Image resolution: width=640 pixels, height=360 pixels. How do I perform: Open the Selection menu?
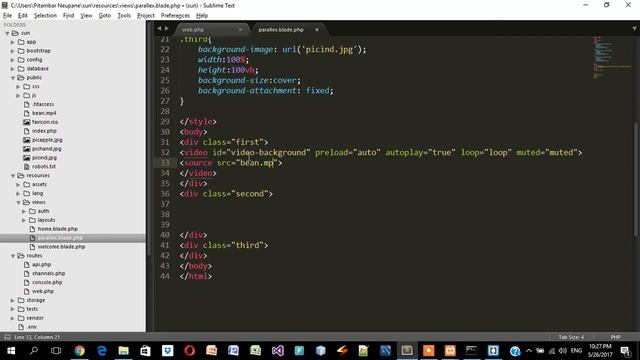45,16
